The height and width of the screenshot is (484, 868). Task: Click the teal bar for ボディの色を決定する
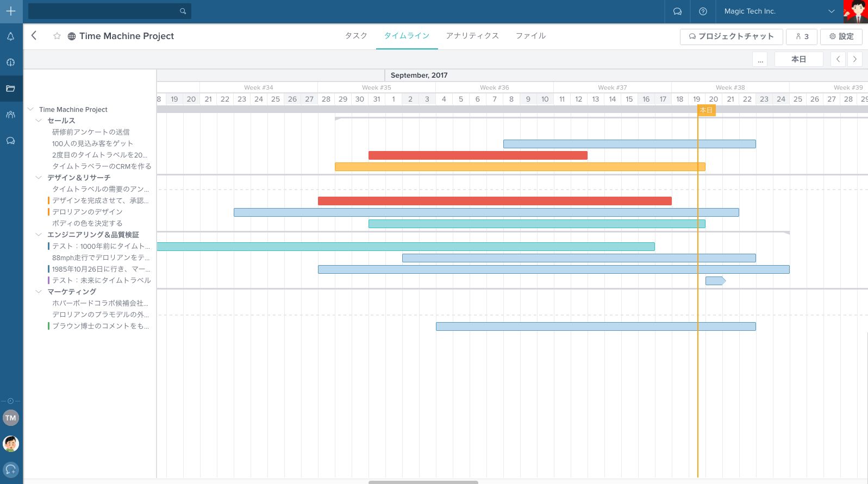pyautogui.click(x=536, y=224)
